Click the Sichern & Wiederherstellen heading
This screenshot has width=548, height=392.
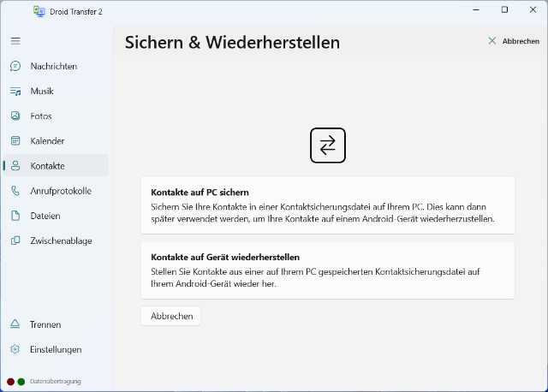[232, 42]
